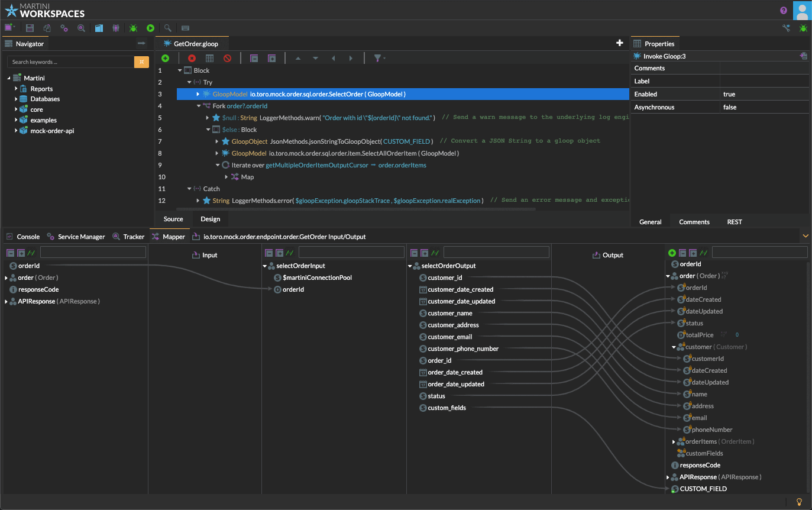Image resolution: width=812 pixels, height=510 pixels.
Task: Collapse the Try block in GetOrder.gloop
Action: 189,82
